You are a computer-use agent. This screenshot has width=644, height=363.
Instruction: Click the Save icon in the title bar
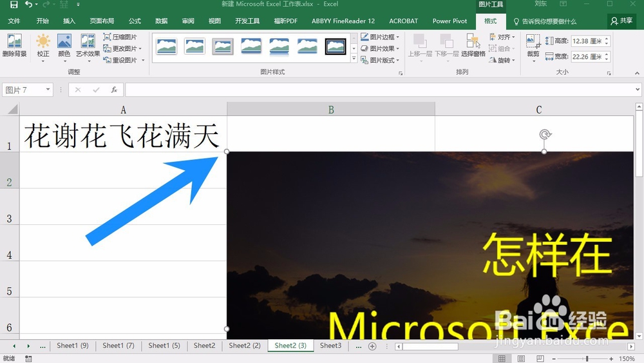[x=14, y=5]
